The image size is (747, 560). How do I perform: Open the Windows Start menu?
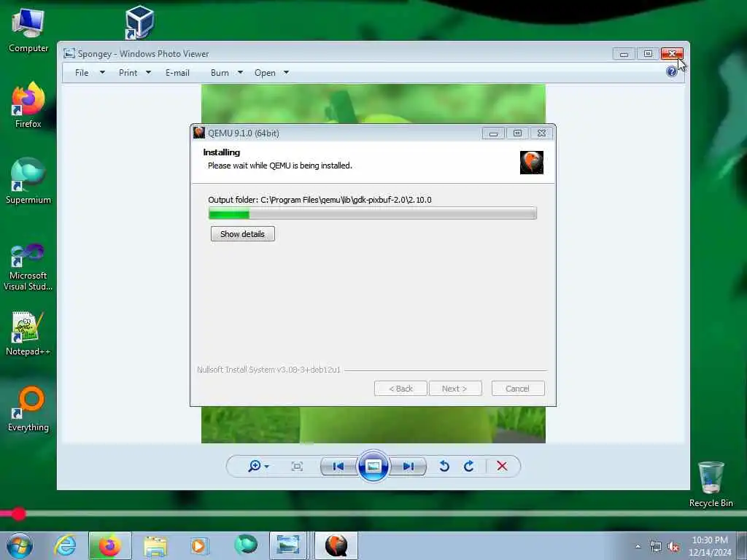pyautogui.click(x=20, y=545)
